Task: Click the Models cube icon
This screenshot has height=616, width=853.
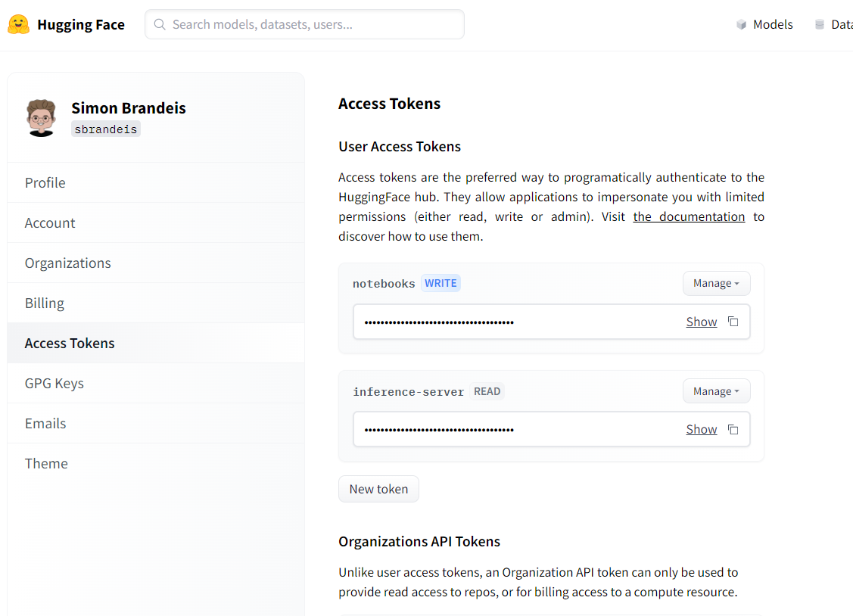Action: pos(741,24)
